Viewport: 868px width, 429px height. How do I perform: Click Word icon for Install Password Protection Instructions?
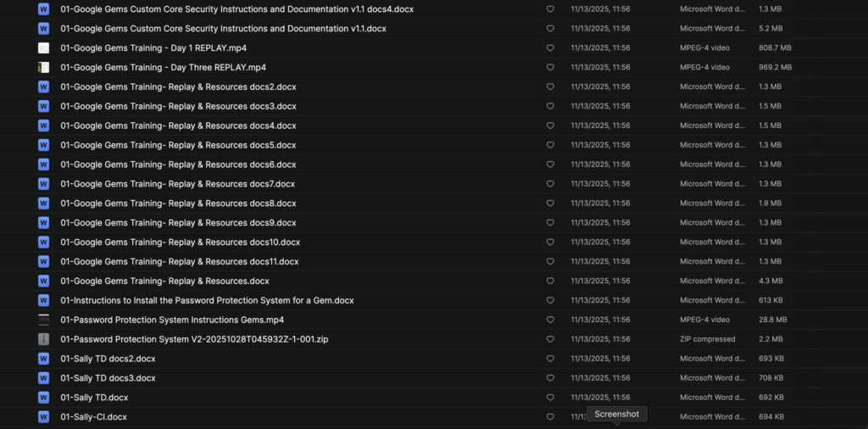43,300
